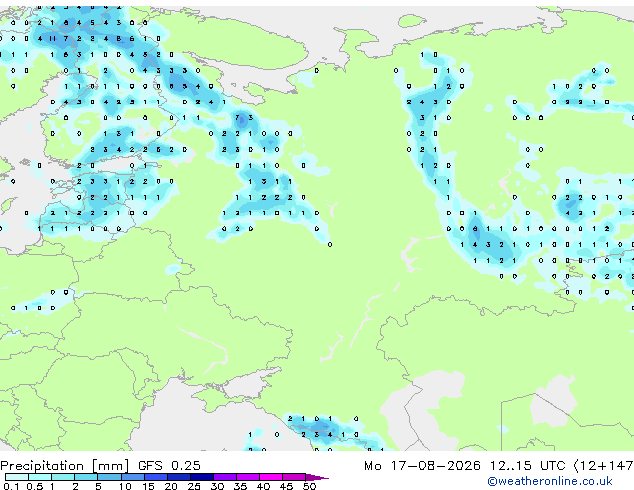Click the legend label '30'

click(217, 486)
